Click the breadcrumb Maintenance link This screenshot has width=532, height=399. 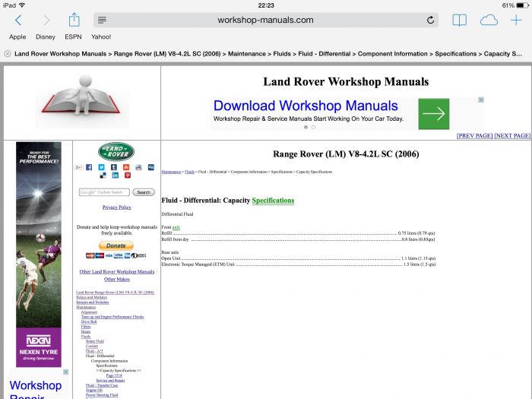(x=171, y=172)
